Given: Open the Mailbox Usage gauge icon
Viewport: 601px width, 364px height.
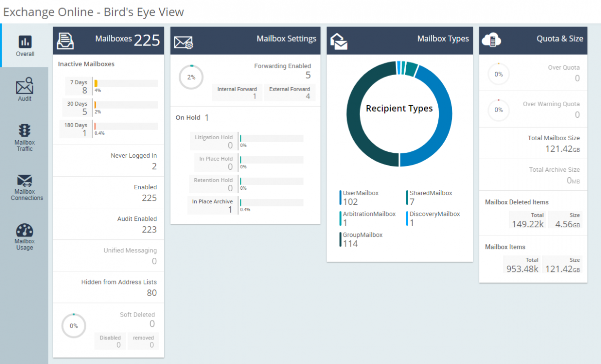Looking at the screenshot, I should (x=25, y=230).
